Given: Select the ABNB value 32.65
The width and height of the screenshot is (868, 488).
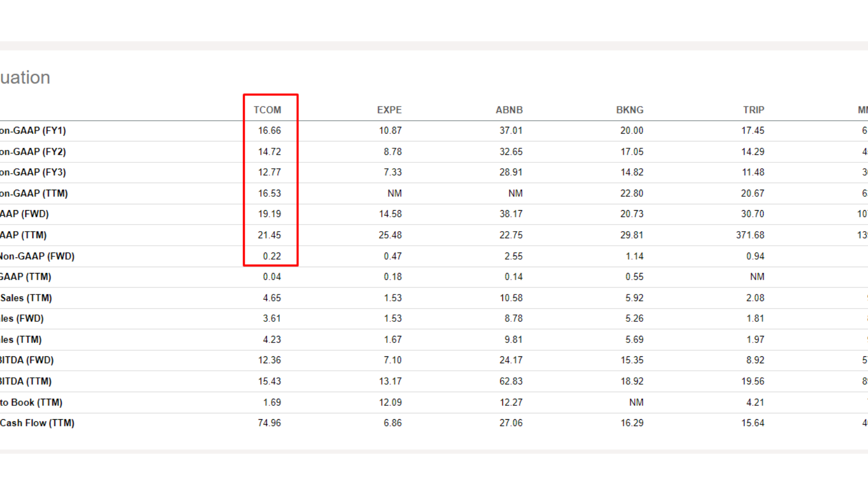Looking at the screenshot, I should (511, 152).
